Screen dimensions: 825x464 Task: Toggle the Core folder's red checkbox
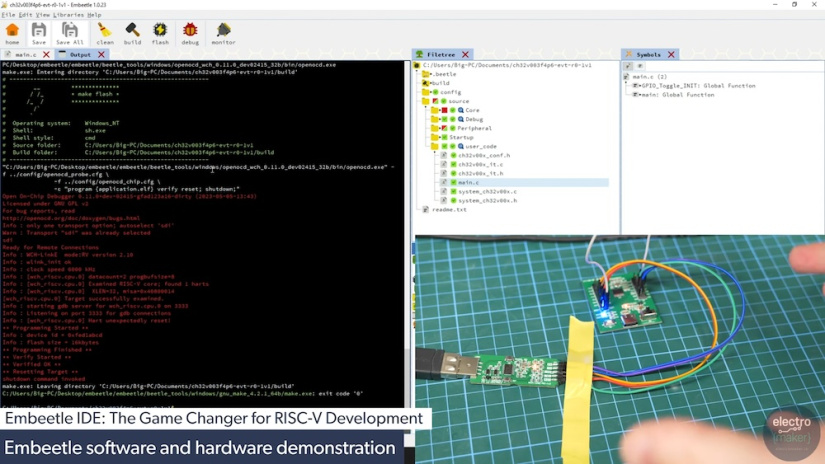(x=445, y=110)
